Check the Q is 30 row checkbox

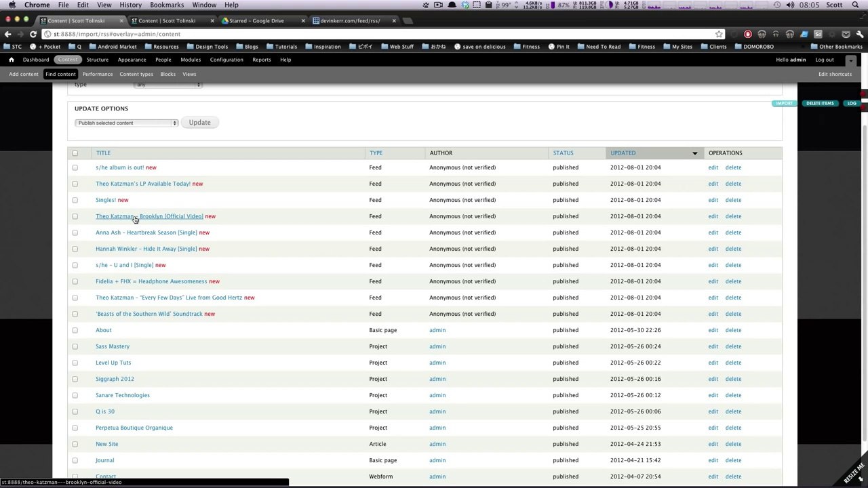pyautogui.click(x=75, y=411)
